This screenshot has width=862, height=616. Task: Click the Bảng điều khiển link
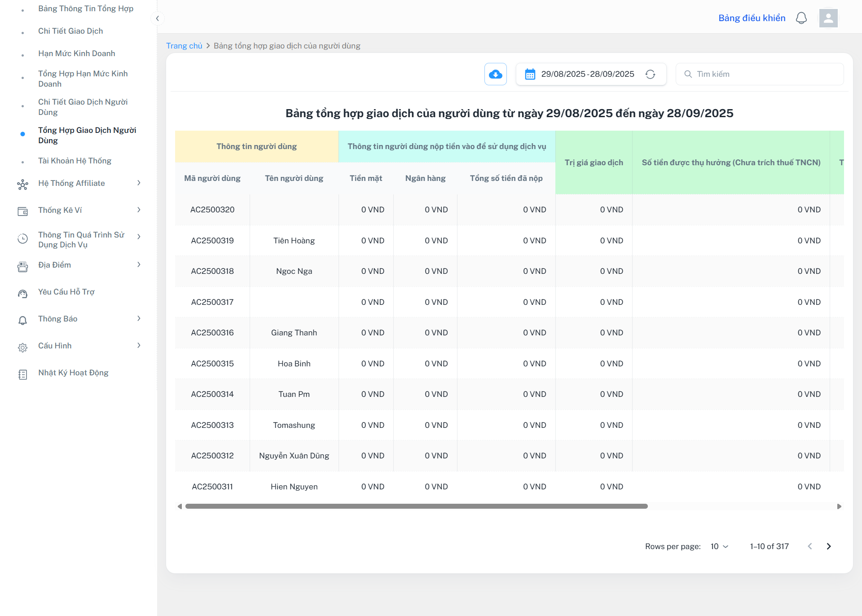click(752, 18)
